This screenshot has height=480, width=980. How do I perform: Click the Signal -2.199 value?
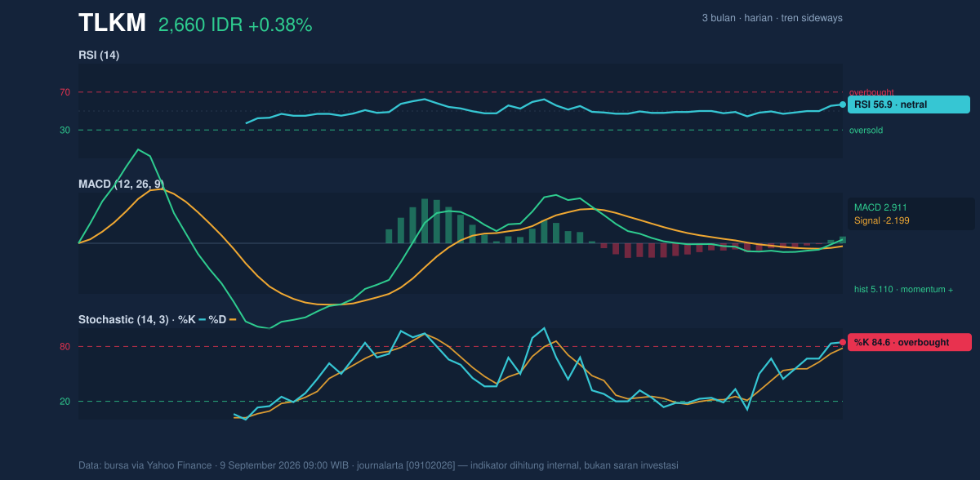[x=882, y=220]
